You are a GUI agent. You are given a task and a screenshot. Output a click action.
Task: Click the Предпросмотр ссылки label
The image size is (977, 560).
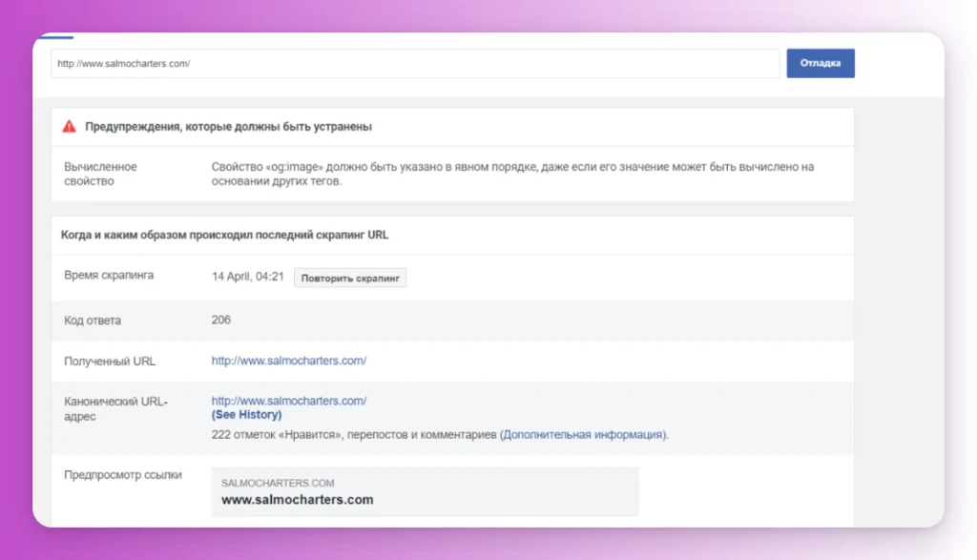pyautogui.click(x=123, y=475)
